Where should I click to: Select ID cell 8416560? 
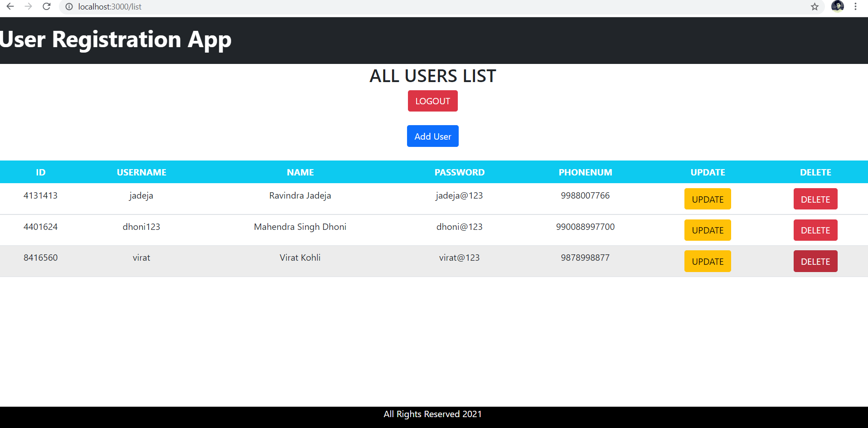click(40, 258)
